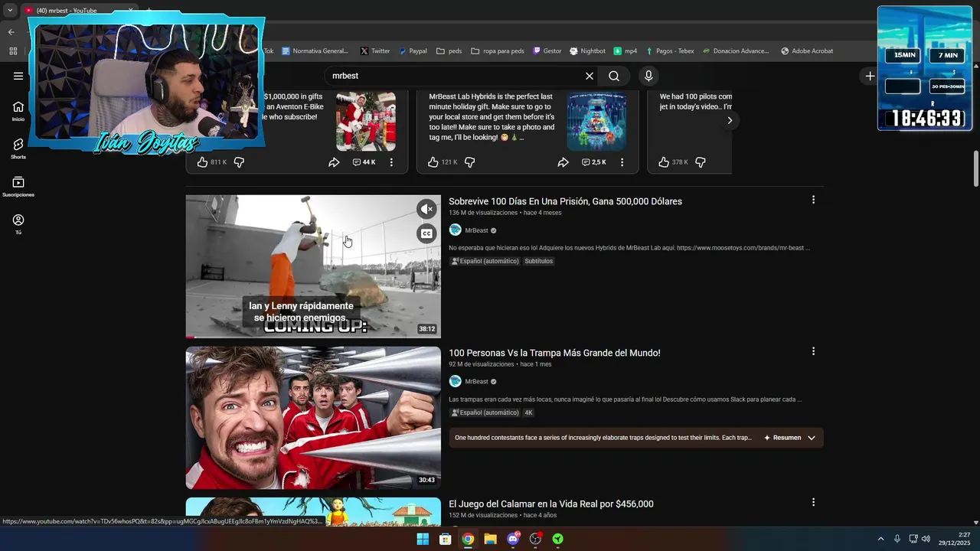Start voice search with the microphone
Image resolution: width=980 pixels, height=551 pixels.
[x=648, y=76]
